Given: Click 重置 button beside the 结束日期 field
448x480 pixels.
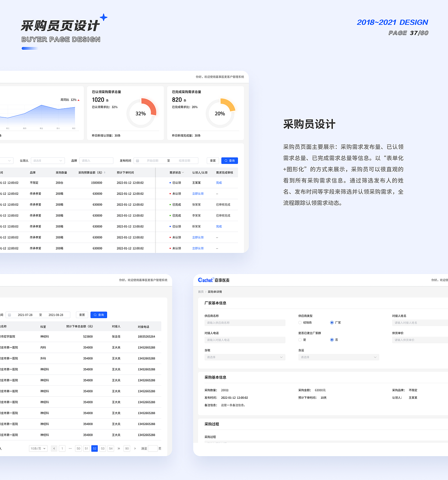Looking at the screenshot, I should [213, 161].
